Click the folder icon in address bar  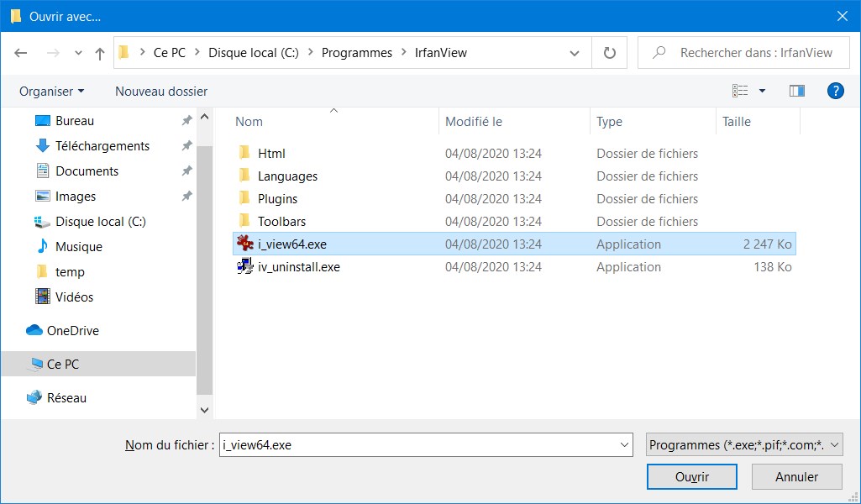pyautogui.click(x=124, y=53)
